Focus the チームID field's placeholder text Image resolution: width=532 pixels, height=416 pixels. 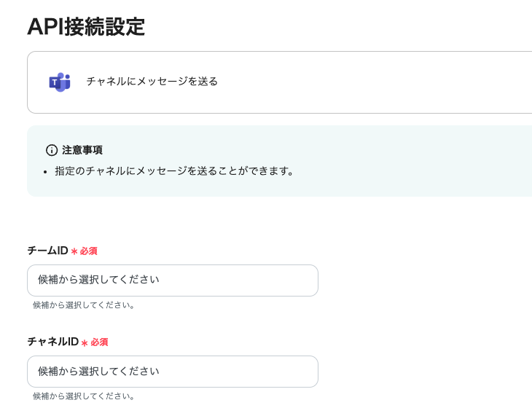pos(98,280)
